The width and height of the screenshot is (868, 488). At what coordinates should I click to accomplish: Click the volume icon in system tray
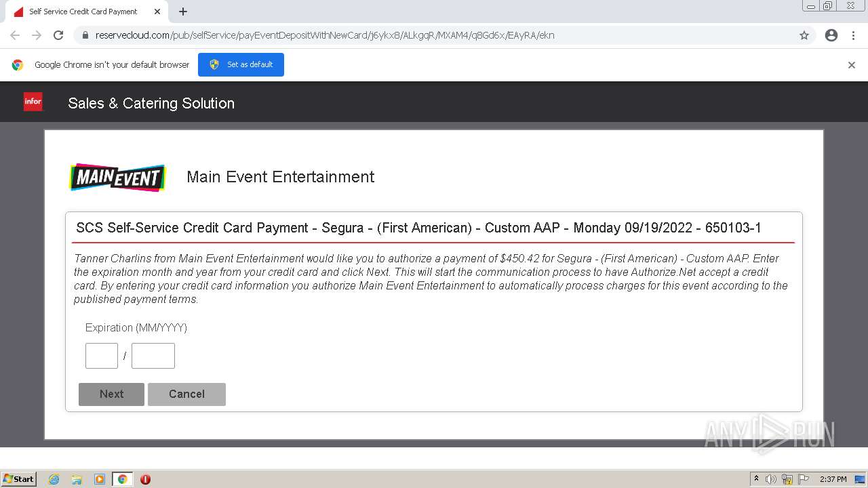coord(771,479)
